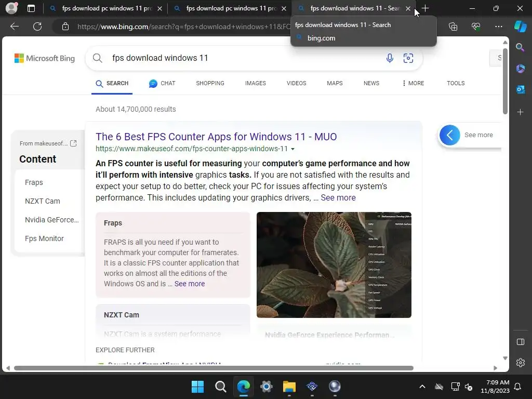Click the horizontal page scrollbar
The height and width of the screenshot is (399, 532).
pos(214,368)
